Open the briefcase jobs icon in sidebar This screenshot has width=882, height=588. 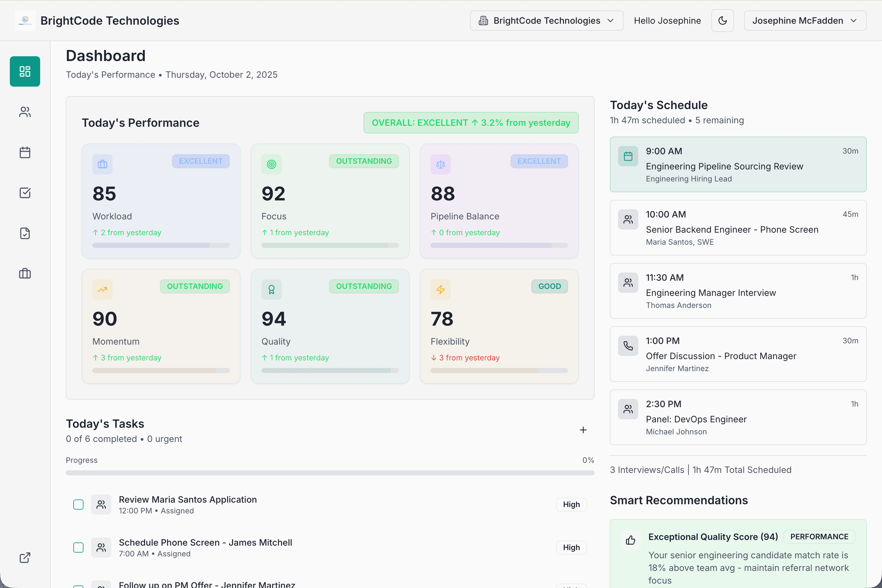pos(25,273)
